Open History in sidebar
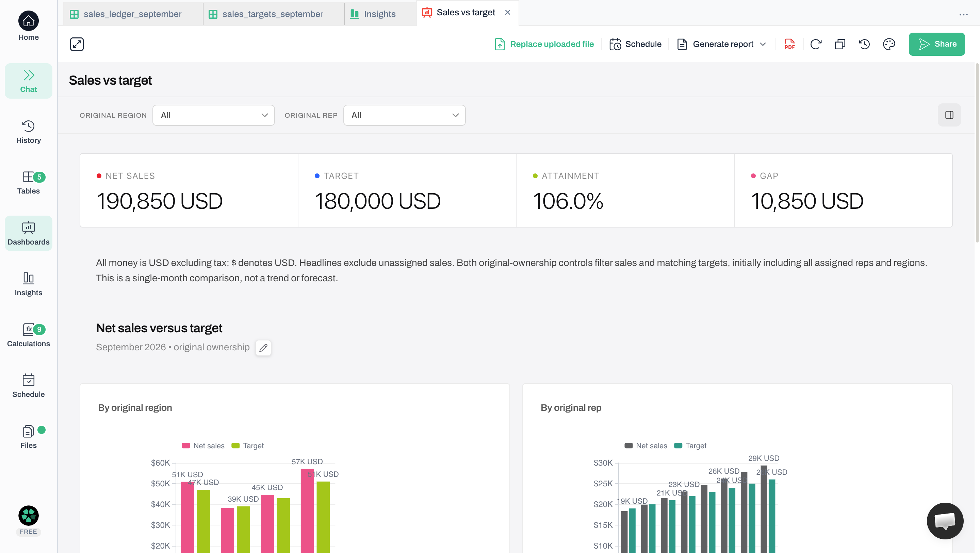Screen dimensions: 980x553 (29, 132)
